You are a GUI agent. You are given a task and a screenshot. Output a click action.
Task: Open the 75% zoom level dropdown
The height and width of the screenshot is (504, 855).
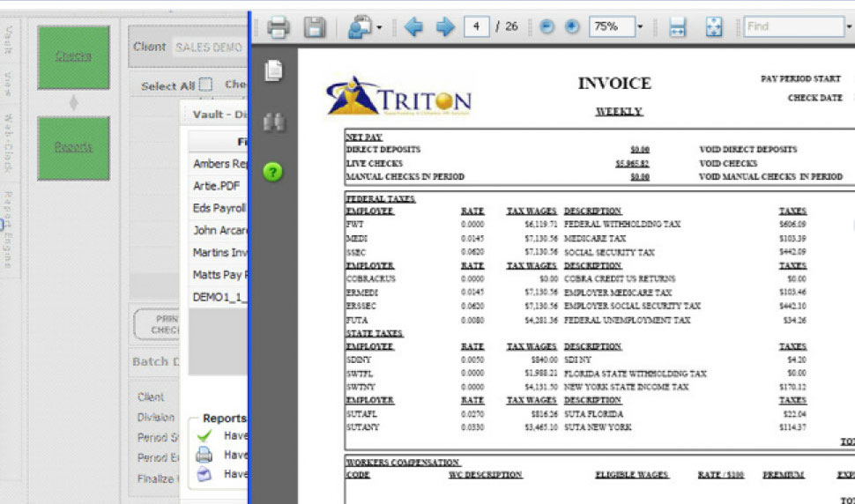[x=640, y=27]
